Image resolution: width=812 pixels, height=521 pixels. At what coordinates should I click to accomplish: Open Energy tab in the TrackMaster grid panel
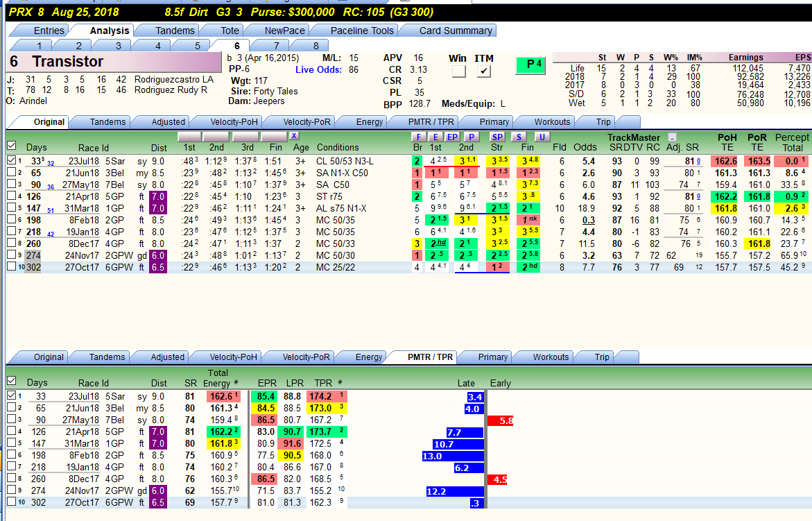369,121
